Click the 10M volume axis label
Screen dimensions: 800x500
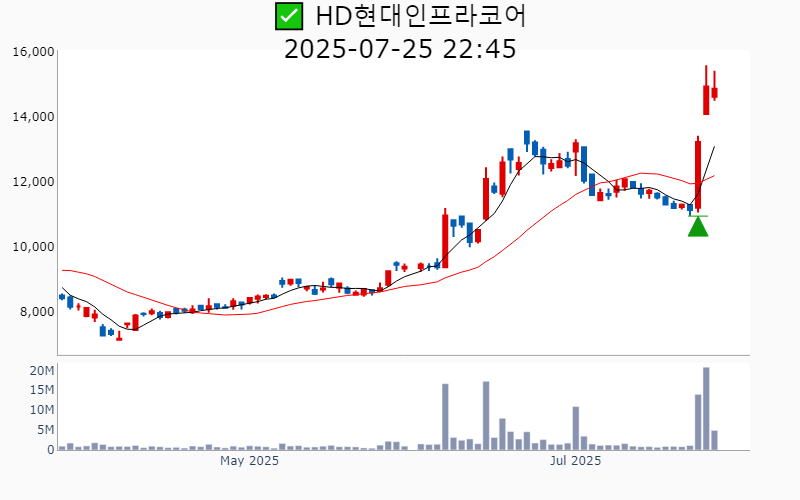[x=42, y=410]
